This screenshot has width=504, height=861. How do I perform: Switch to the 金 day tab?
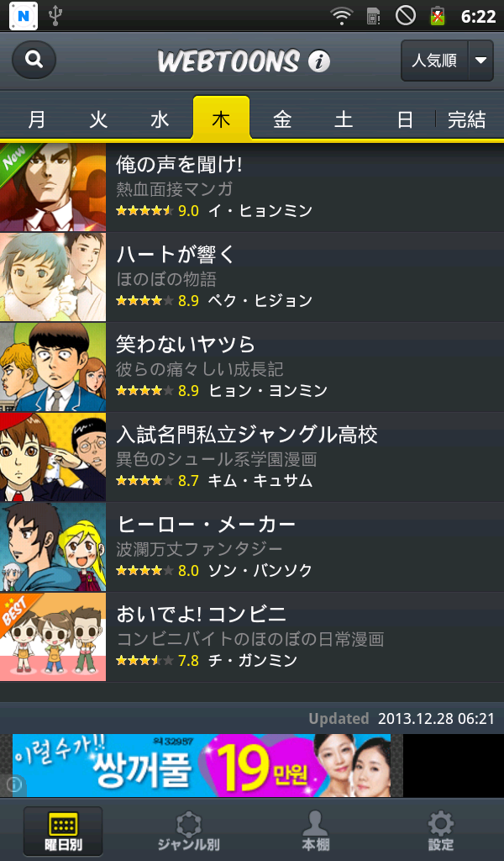282,119
